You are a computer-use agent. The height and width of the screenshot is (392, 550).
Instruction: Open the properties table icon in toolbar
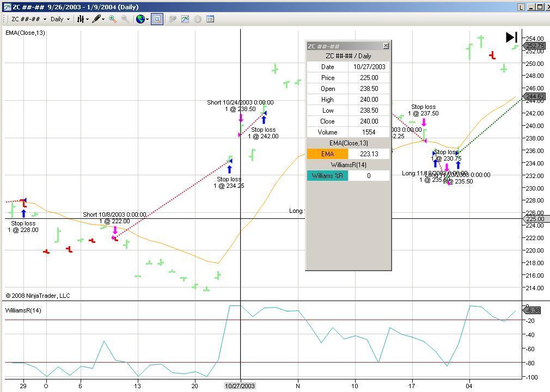coord(210,19)
